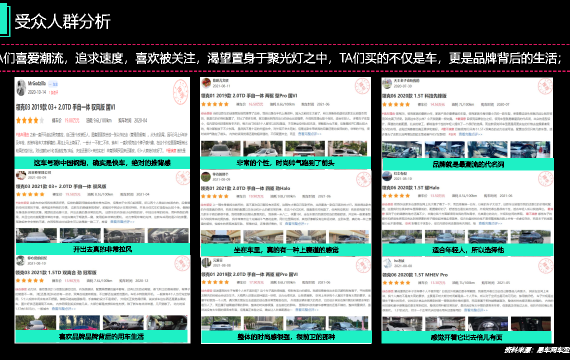This screenshot has height=360, width=570.
Task: Select the 资料来源 footnote text
Action: click(537, 350)
